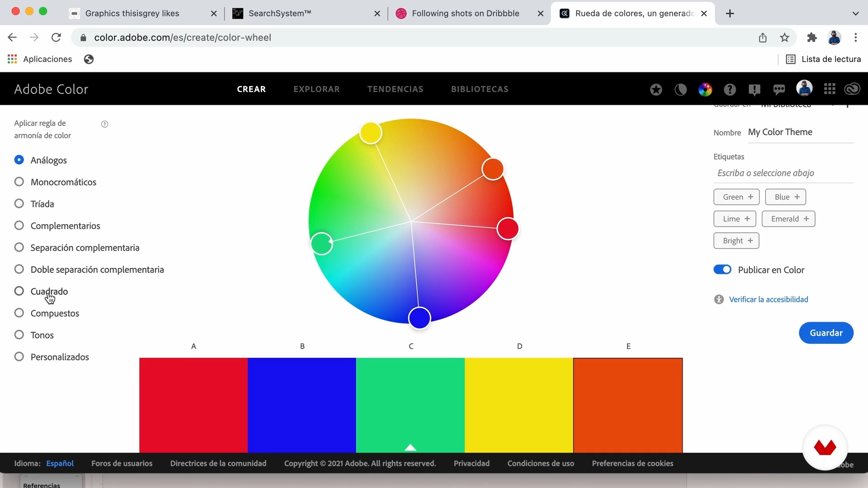Edit the Nombre field My Color Theme
The height and width of the screenshot is (488, 868).
pyautogui.click(x=800, y=132)
